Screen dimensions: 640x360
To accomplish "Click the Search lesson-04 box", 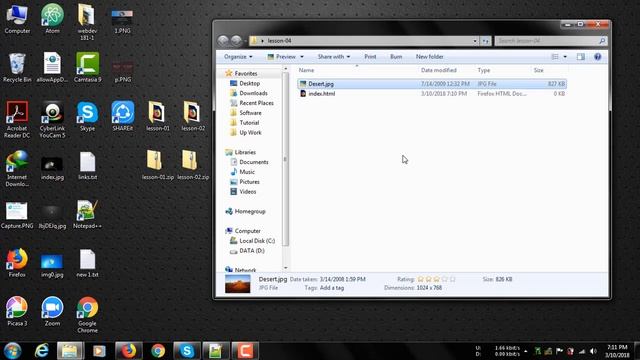I will (550, 41).
